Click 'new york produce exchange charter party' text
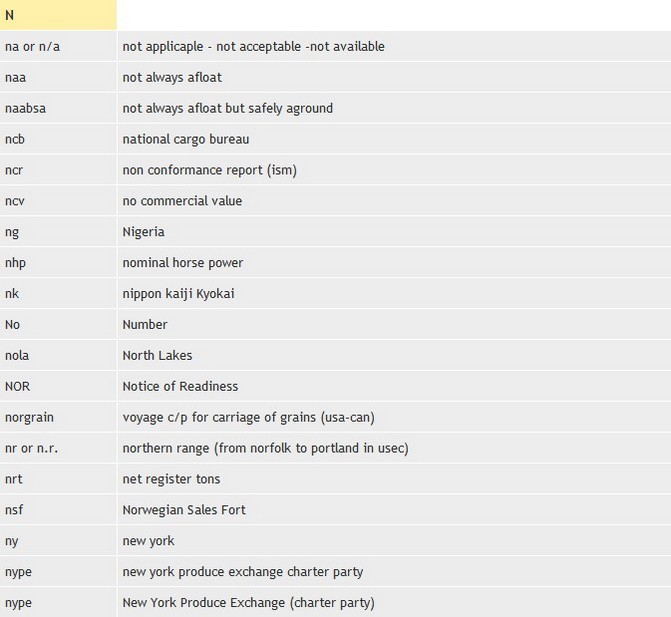The image size is (671, 617). point(243,572)
